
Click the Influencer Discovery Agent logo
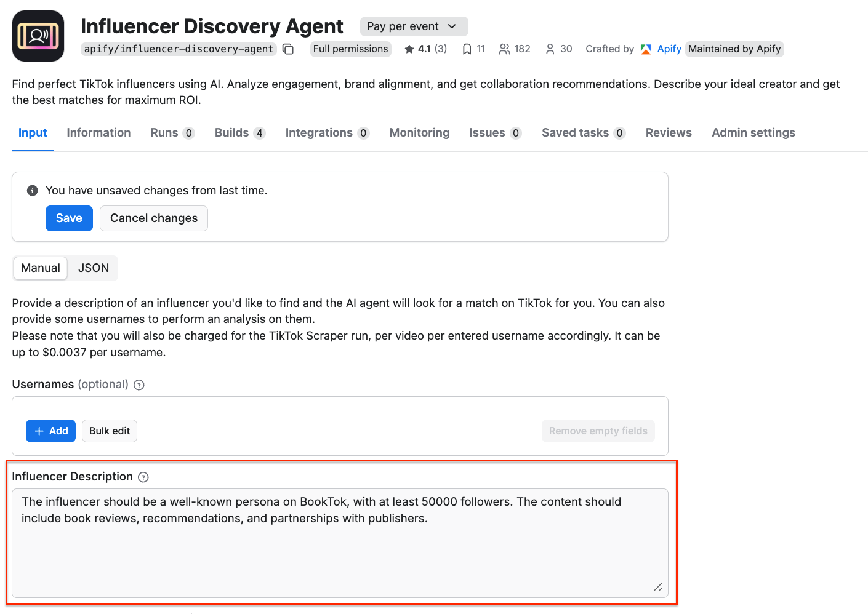[38, 35]
